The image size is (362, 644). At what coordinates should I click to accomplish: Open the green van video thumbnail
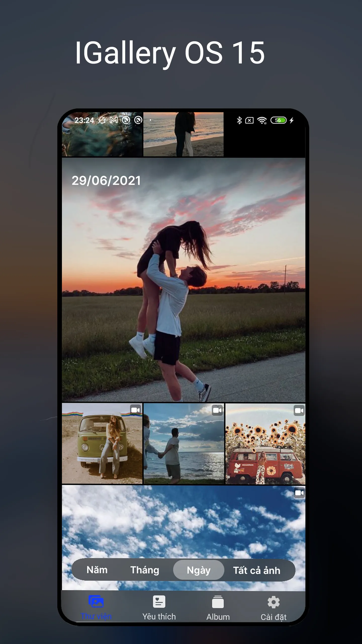point(102,444)
